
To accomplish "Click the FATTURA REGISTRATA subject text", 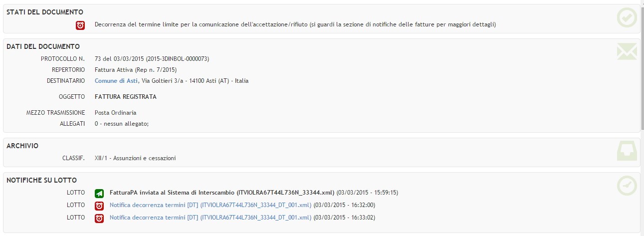I will (126, 97).
